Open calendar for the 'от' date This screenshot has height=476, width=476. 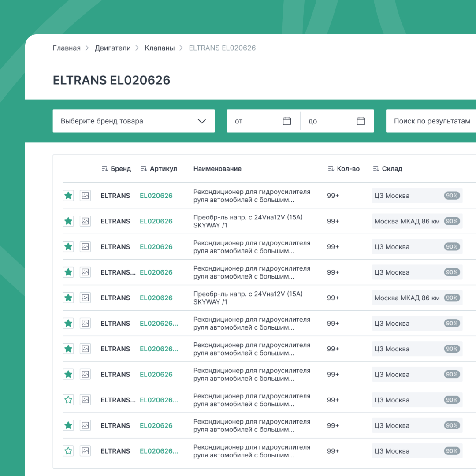(x=287, y=121)
